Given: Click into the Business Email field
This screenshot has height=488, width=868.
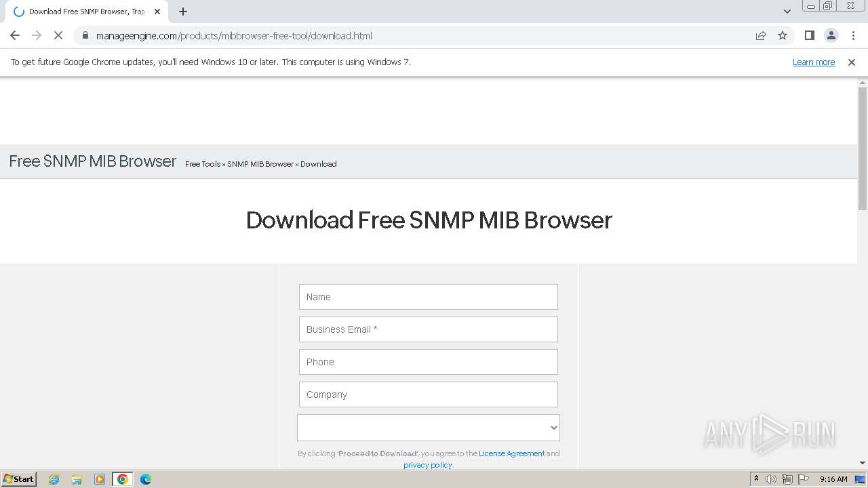Looking at the screenshot, I should tap(429, 329).
